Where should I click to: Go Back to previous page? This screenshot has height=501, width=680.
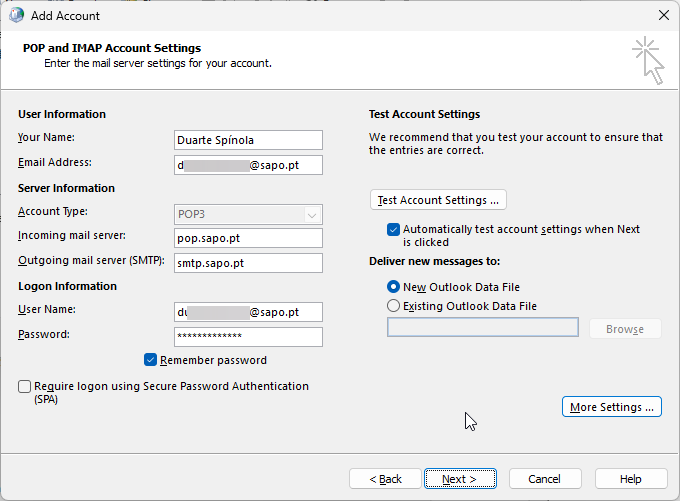(385, 479)
